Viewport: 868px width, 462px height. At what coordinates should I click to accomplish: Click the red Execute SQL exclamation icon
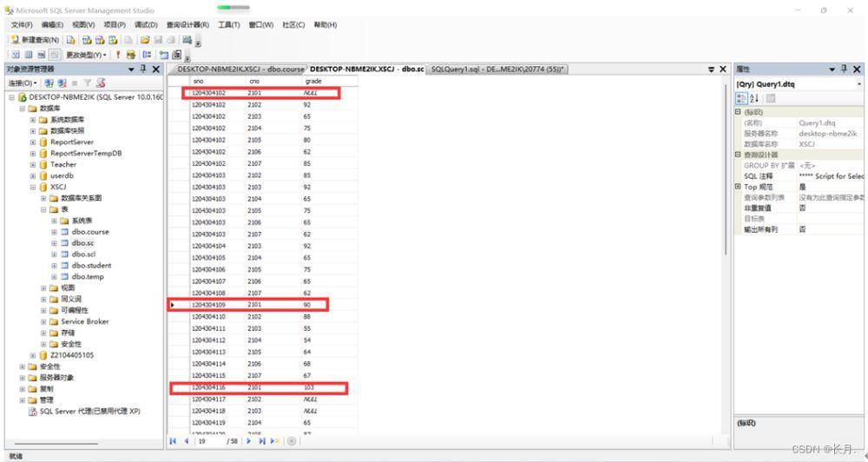pos(118,55)
